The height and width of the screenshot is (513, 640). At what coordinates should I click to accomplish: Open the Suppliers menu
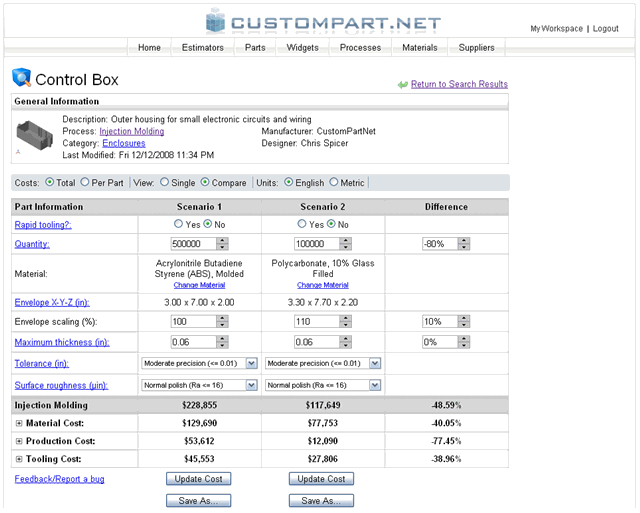pyautogui.click(x=476, y=48)
